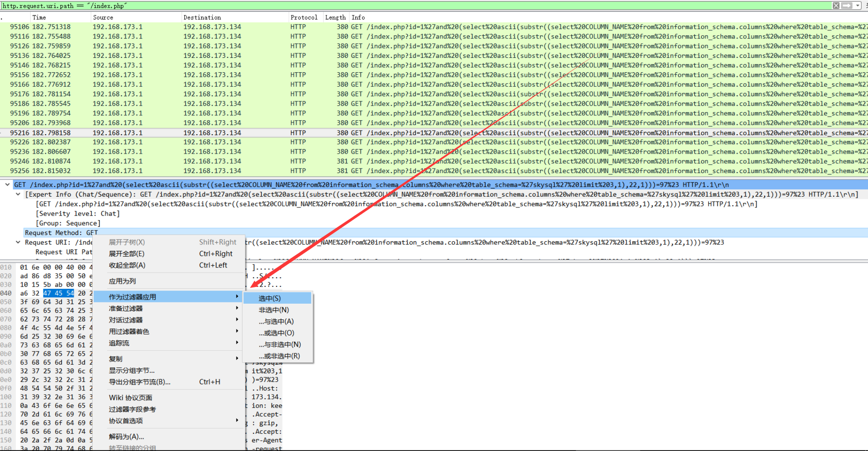This screenshot has width=868, height=451.
Task: Sort packets by the Time column header
Action: pos(39,17)
